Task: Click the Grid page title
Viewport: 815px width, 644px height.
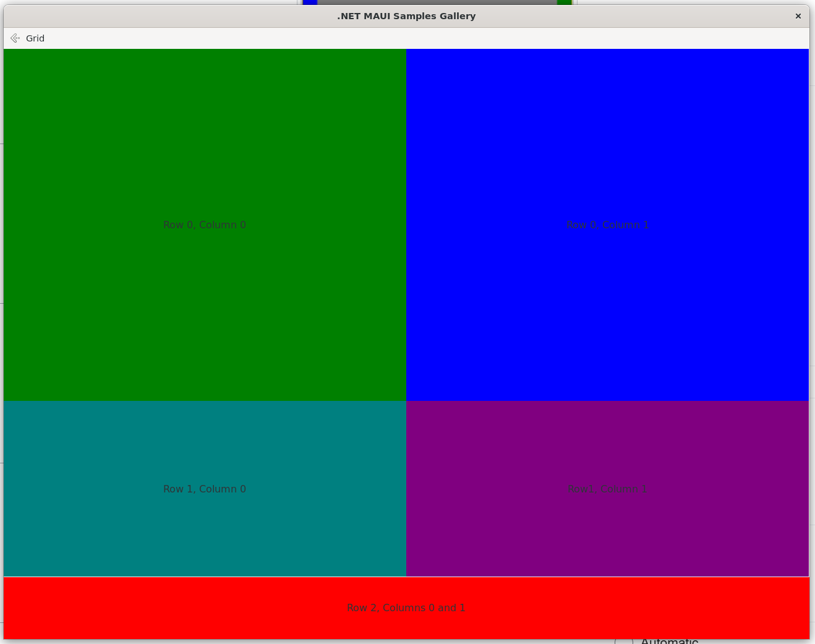Action: tap(35, 38)
